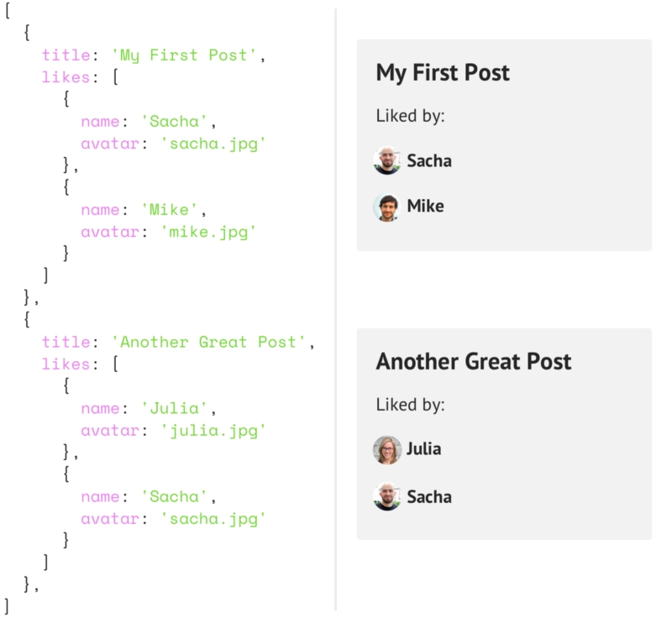
Task: Click Liked by label in Another Great Post card
Action: (410, 405)
